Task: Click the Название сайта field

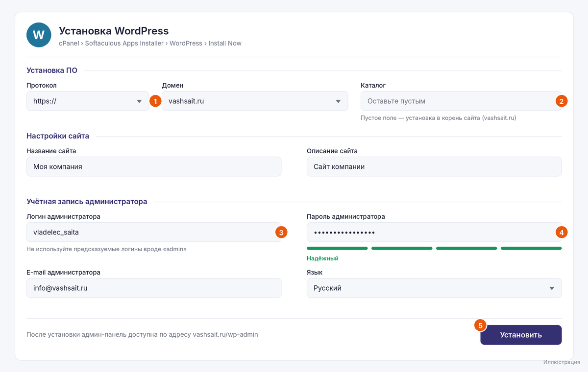Action: [154, 166]
